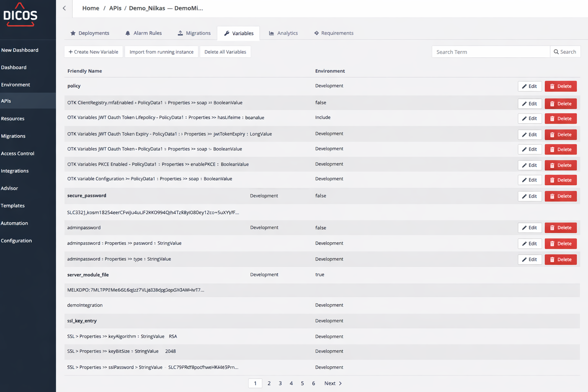This screenshot has height=392, width=588.
Task: Click Create New Variable button
Action: click(x=93, y=52)
